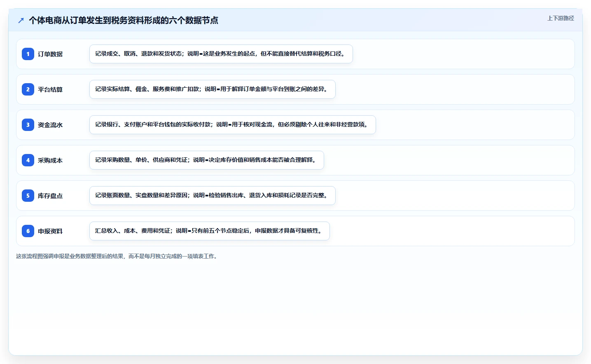Viewport: 591px width, 364px height.
Task: Click the 上下游路径 label
Action: [561, 18]
